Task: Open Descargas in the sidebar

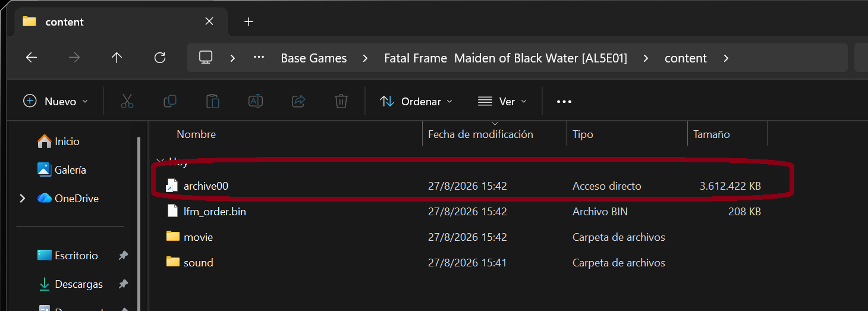Action: tap(70, 284)
